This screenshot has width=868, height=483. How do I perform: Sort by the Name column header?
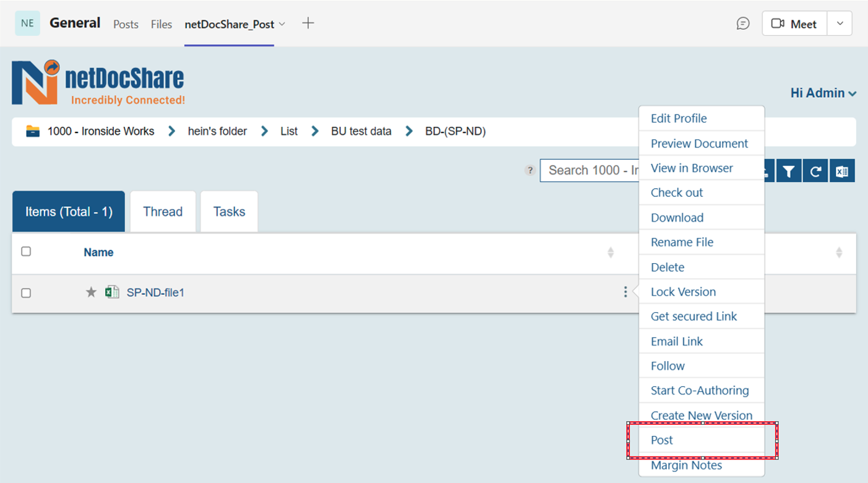coord(98,253)
